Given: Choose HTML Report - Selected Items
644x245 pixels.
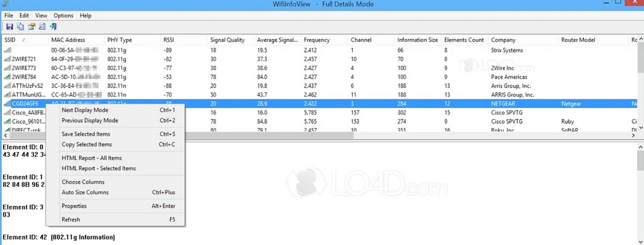Looking at the screenshot, I should 116,168.
